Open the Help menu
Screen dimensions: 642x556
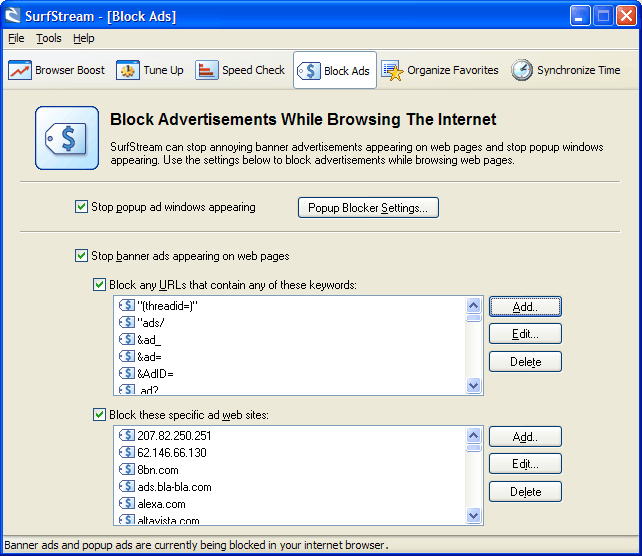84,38
